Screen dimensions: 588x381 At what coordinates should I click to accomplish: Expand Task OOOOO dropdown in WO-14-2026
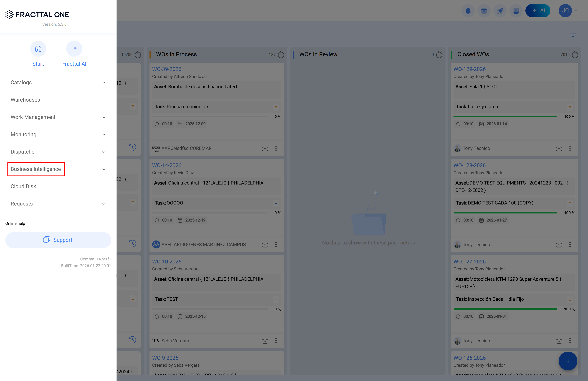(276, 203)
